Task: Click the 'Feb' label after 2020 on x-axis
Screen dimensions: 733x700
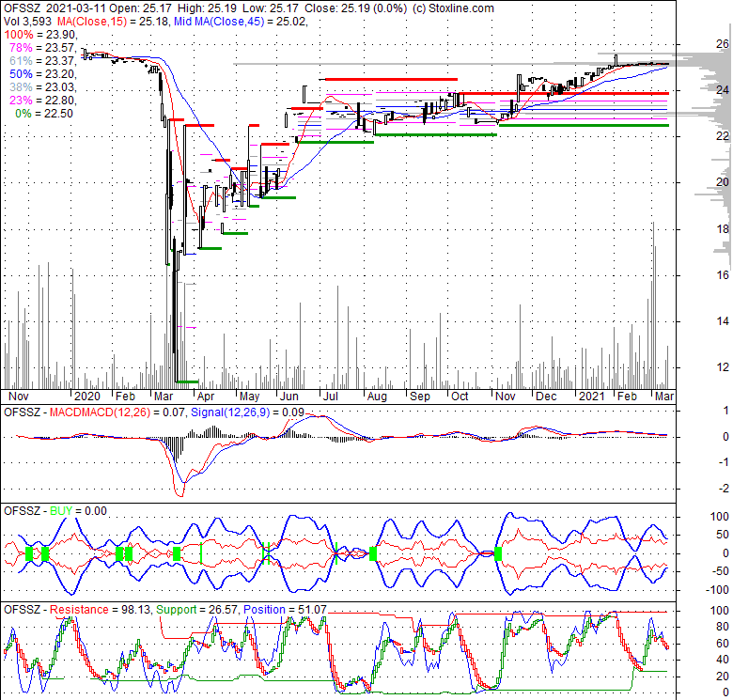Action: (x=125, y=397)
